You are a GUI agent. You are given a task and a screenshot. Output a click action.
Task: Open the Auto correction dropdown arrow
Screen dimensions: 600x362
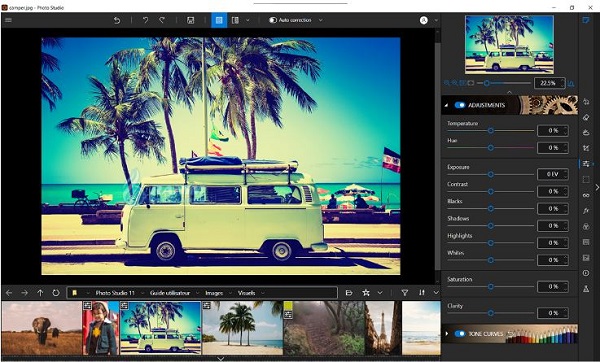321,20
